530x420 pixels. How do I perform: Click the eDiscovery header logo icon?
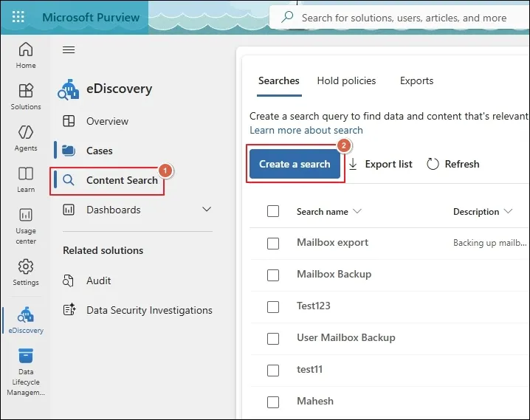(68, 89)
